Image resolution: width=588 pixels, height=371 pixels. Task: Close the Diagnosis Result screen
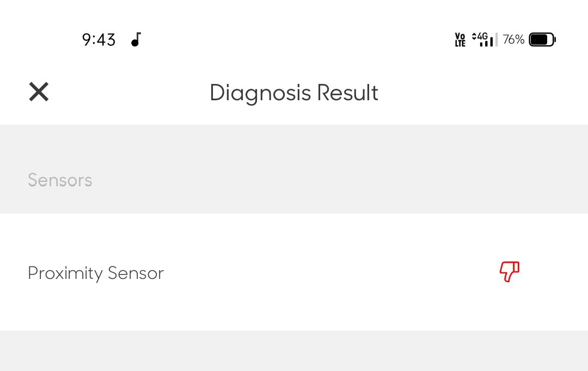point(39,92)
